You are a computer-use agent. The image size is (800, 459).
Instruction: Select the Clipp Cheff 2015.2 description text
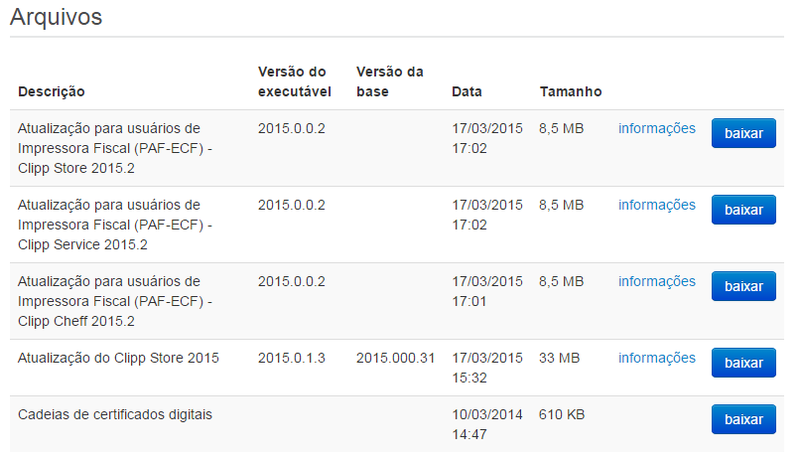point(116,301)
